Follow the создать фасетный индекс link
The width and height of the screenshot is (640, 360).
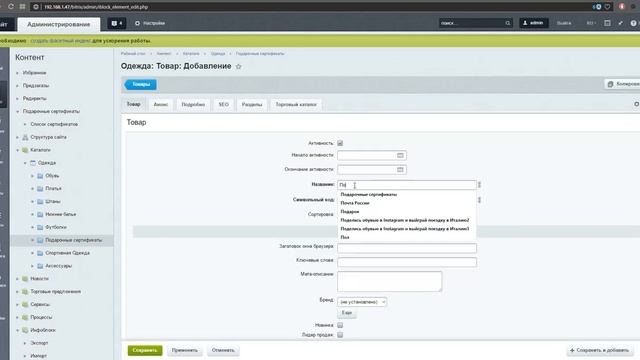61,41
